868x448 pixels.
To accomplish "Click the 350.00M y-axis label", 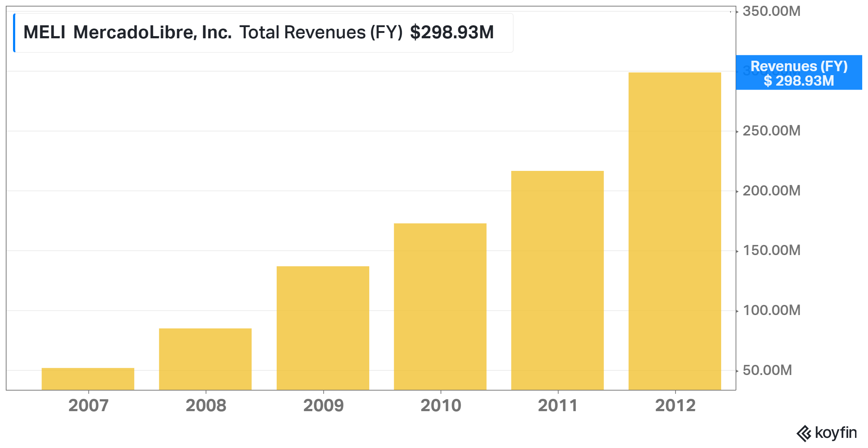I will 771,11.
